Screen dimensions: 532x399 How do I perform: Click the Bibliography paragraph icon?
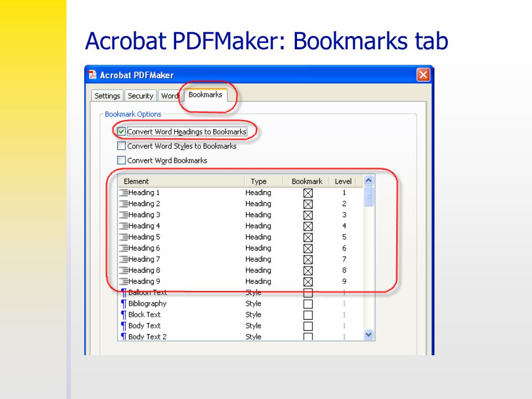(124, 304)
